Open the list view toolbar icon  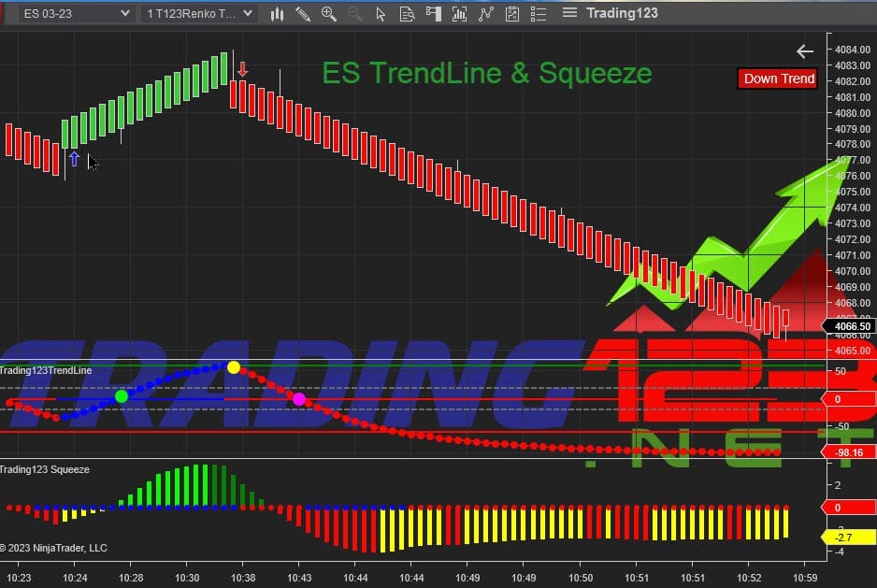(x=538, y=14)
